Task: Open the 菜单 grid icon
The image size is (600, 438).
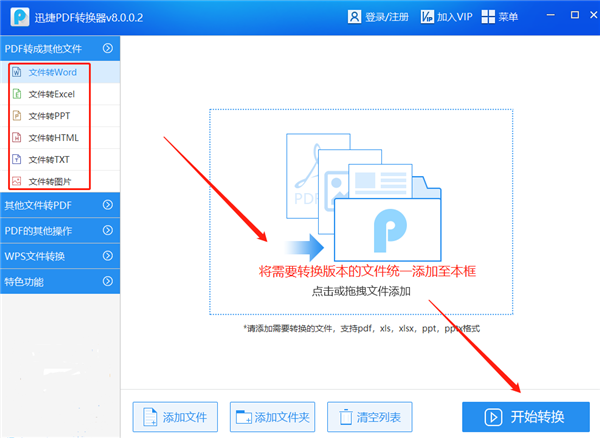Action: pyautogui.click(x=488, y=17)
